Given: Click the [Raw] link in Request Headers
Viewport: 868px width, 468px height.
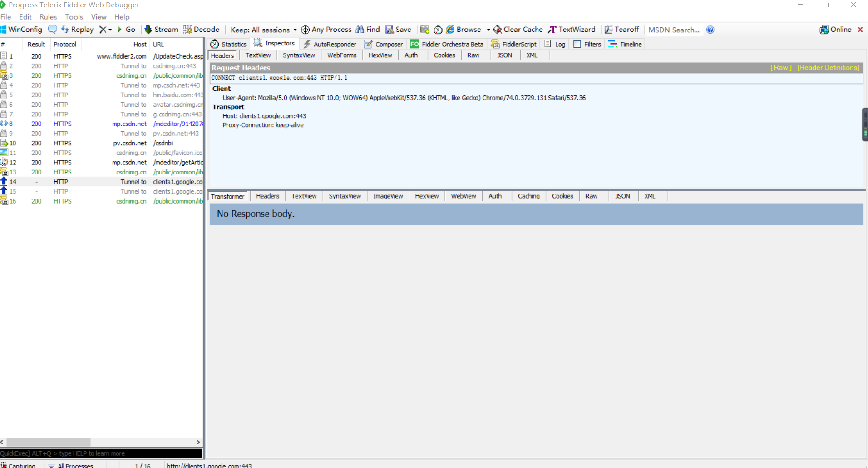Looking at the screenshot, I should [x=781, y=68].
